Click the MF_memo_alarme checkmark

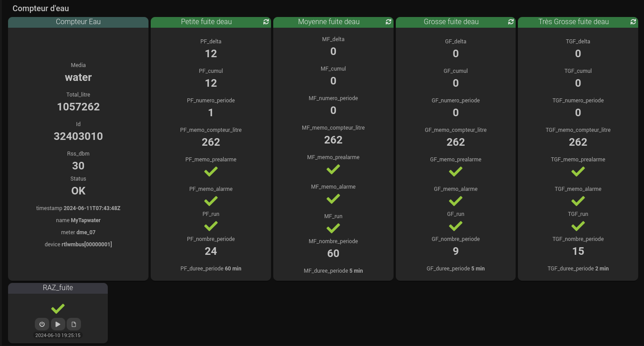coord(333,198)
